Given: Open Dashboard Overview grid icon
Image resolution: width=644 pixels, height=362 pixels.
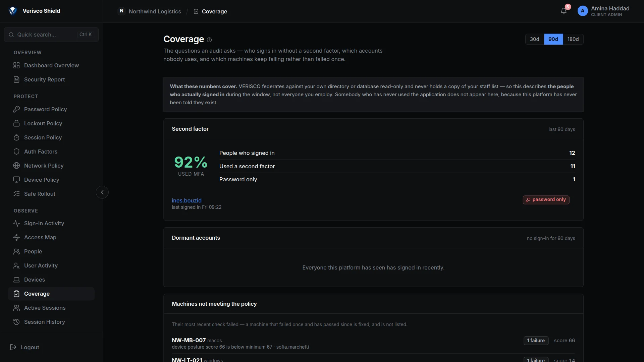Looking at the screenshot, I should coord(16,65).
